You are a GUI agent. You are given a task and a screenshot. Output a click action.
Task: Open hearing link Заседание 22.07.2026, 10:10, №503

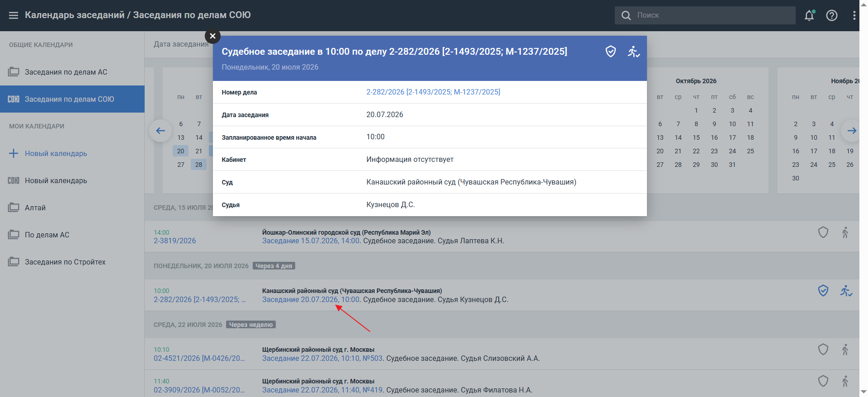click(322, 358)
